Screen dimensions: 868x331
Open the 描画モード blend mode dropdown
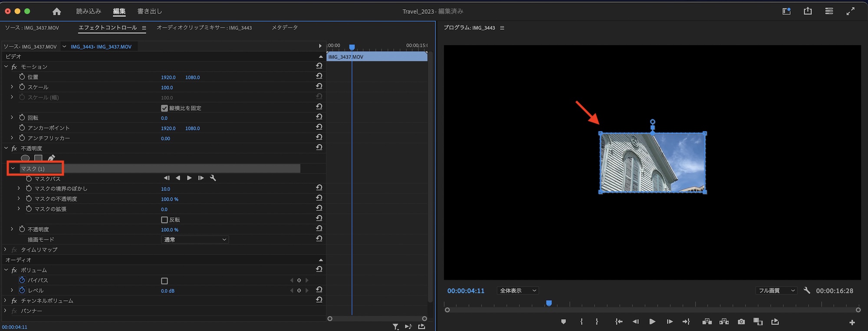195,240
